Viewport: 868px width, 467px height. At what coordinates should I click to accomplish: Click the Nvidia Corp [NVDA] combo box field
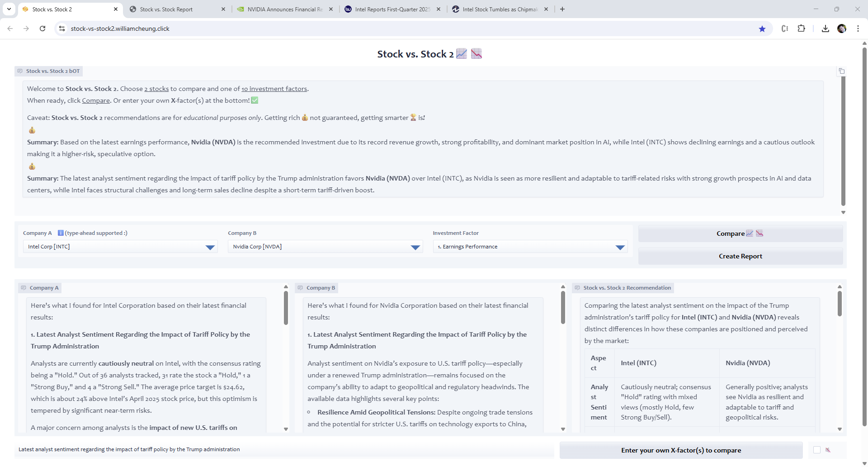point(325,247)
